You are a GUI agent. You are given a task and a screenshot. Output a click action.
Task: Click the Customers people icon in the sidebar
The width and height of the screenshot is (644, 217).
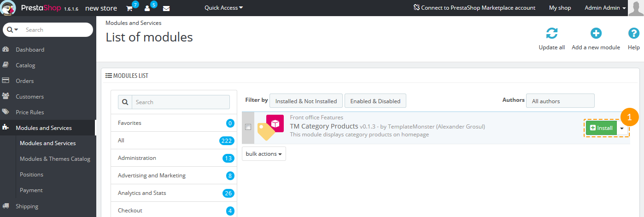[x=6, y=96]
